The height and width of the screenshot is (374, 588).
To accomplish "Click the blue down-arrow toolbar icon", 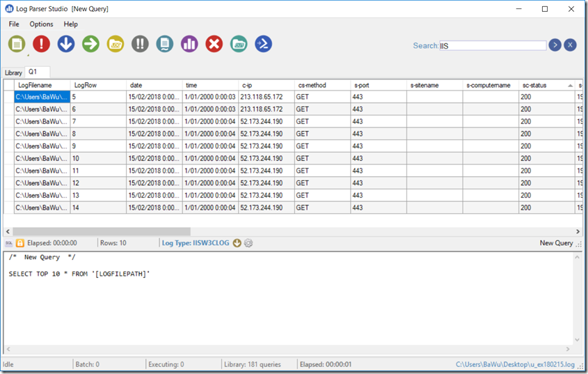I will [66, 44].
